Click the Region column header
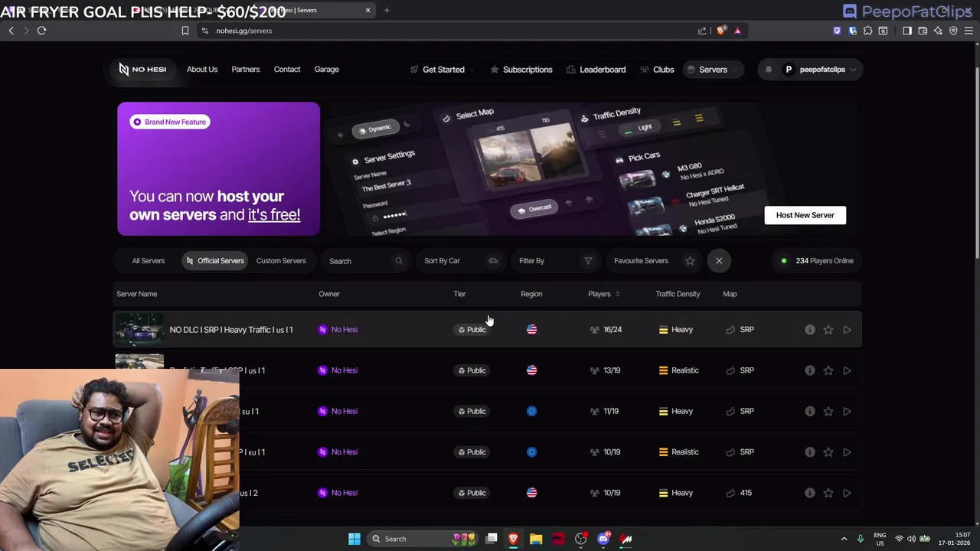Viewport: 980px width, 551px height. click(x=531, y=294)
